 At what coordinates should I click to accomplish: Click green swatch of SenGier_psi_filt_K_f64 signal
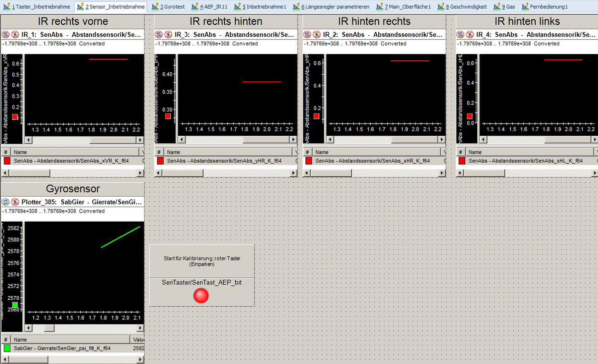coord(7,349)
